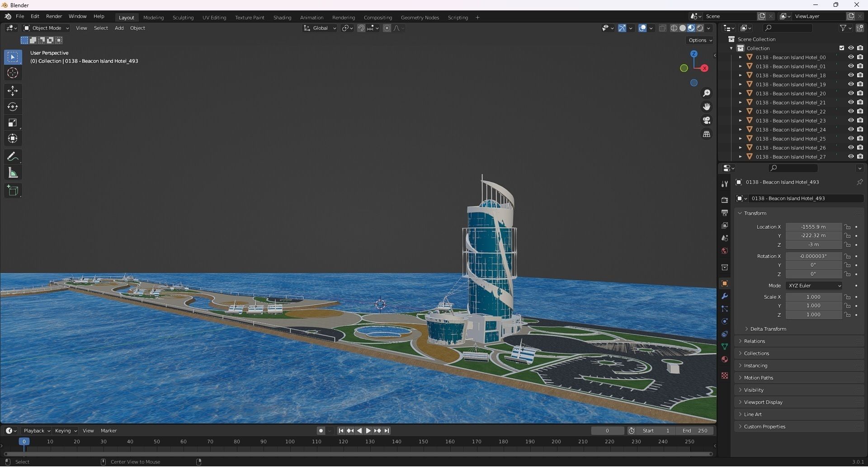Click the pan view hand icon
This screenshot has width=868, height=470.
click(706, 107)
